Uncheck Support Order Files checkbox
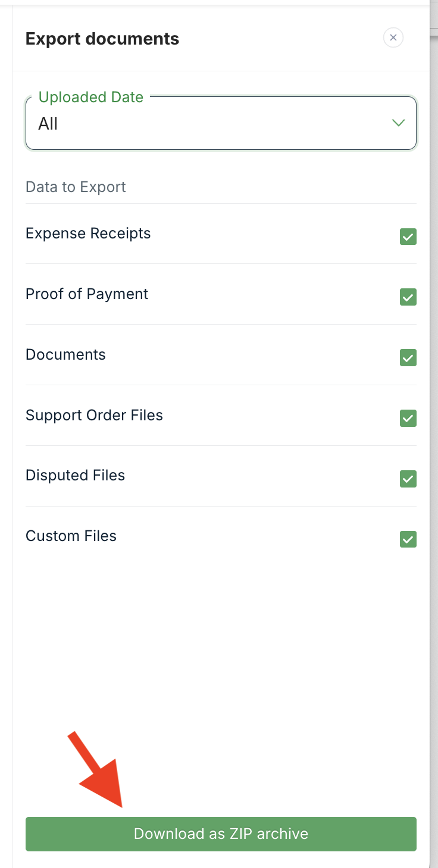The height and width of the screenshot is (868, 438). point(408,418)
